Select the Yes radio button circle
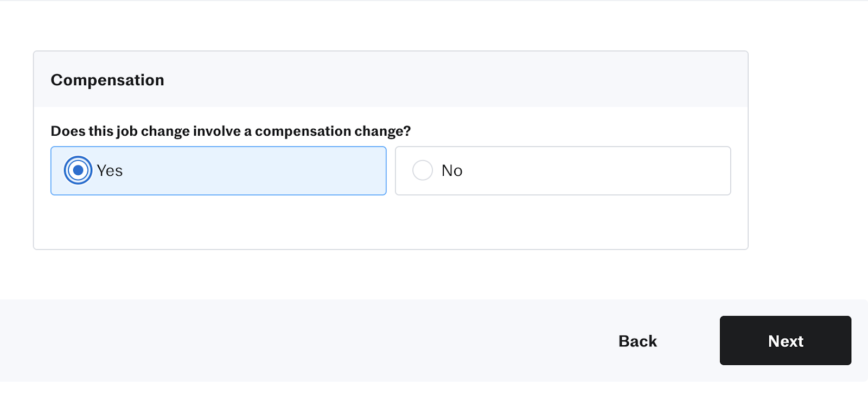This screenshot has height=393, width=868. [x=78, y=170]
